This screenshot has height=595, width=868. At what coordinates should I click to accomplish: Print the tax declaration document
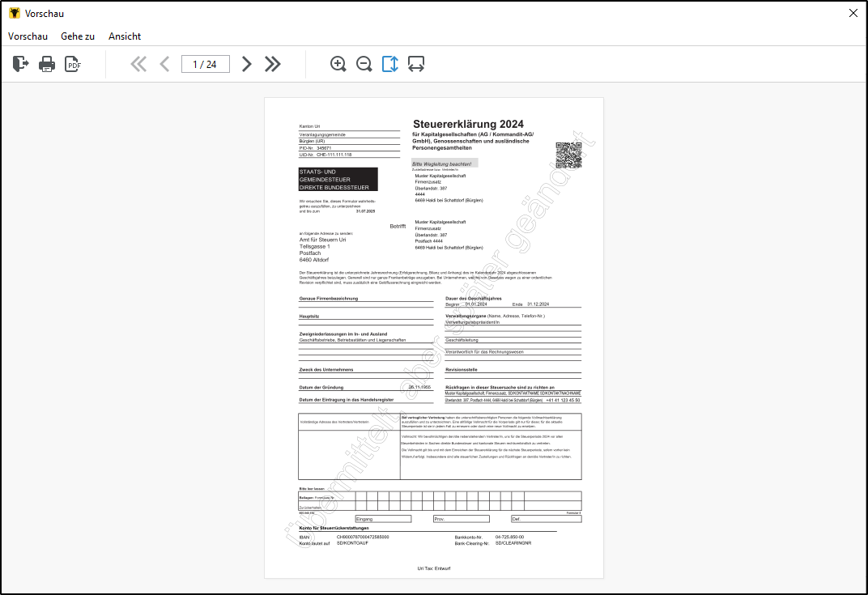point(47,64)
